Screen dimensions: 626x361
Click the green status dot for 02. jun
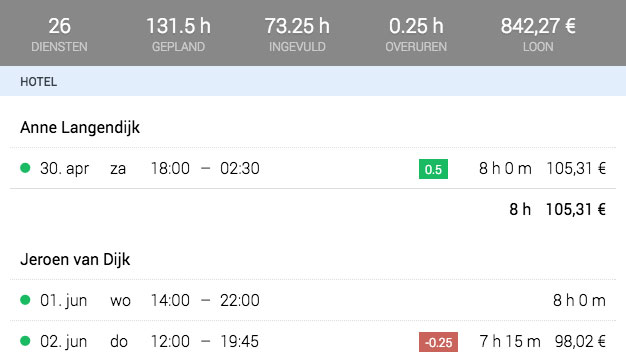pyautogui.click(x=25, y=341)
